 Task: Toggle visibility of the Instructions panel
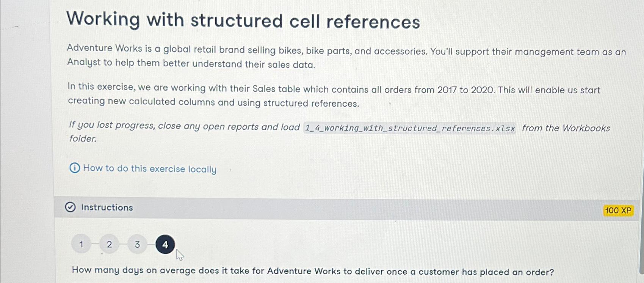click(107, 208)
